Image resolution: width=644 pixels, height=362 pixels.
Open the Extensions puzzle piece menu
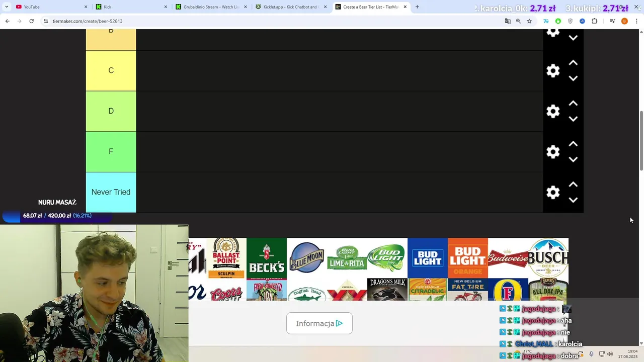click(x=594, y=21)
